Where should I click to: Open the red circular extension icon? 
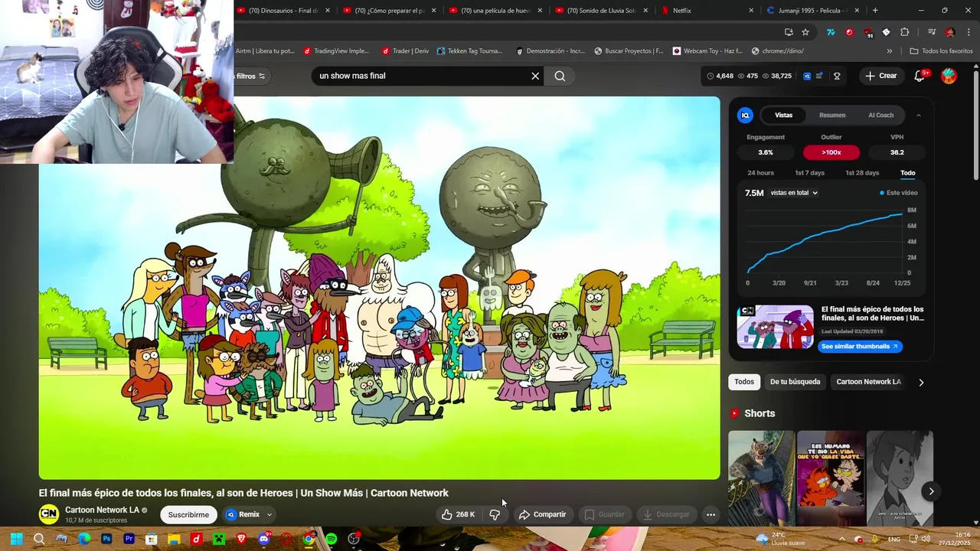click(849, 32)
